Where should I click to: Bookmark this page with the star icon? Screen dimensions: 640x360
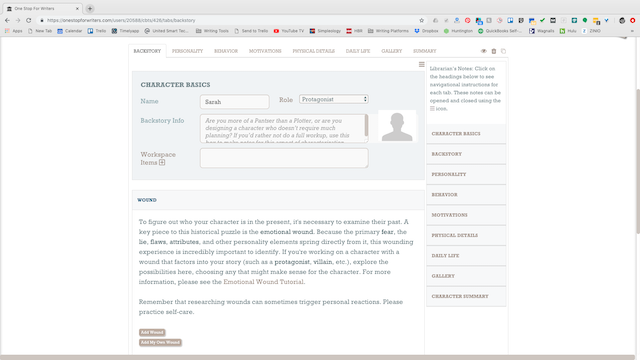[x=422, y=20]
